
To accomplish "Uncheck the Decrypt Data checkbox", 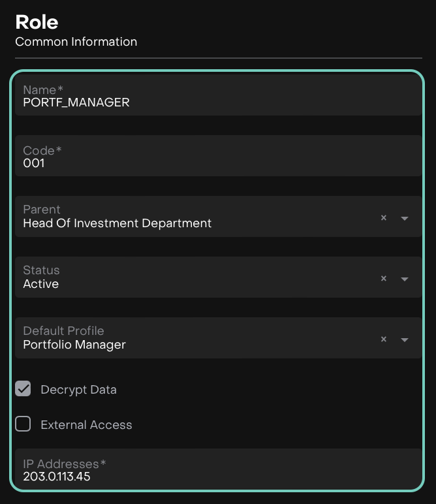I will pos(23,389).
